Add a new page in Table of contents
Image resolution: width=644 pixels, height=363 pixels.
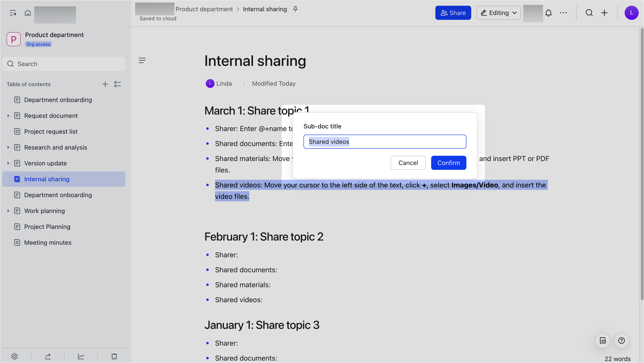pyautogui.click(x=105, y=84)
